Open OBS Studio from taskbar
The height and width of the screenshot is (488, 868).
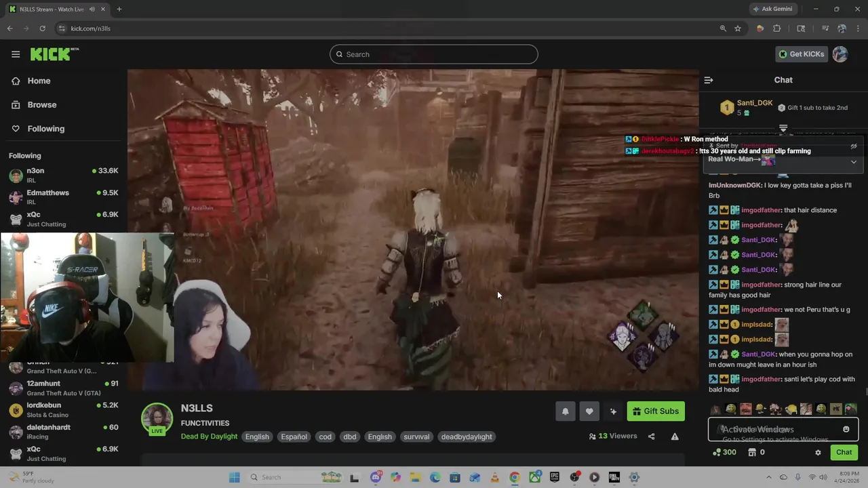tap(574, 477)
